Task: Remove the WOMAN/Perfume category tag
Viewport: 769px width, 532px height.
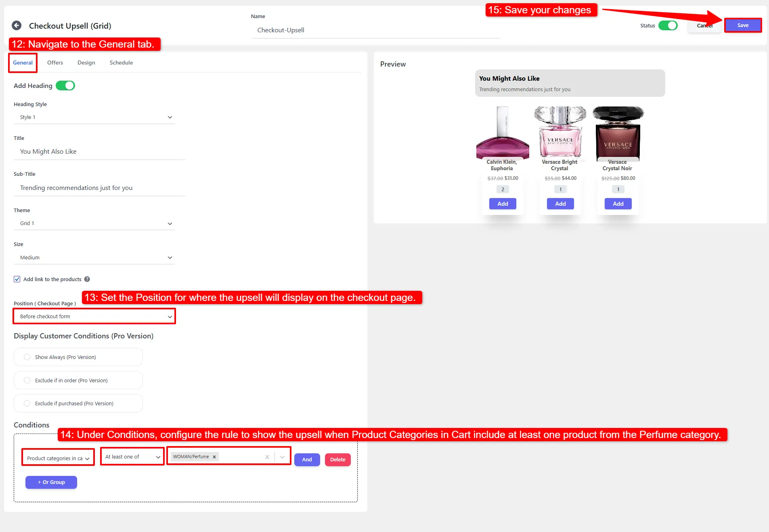Action: pos(214,457)
